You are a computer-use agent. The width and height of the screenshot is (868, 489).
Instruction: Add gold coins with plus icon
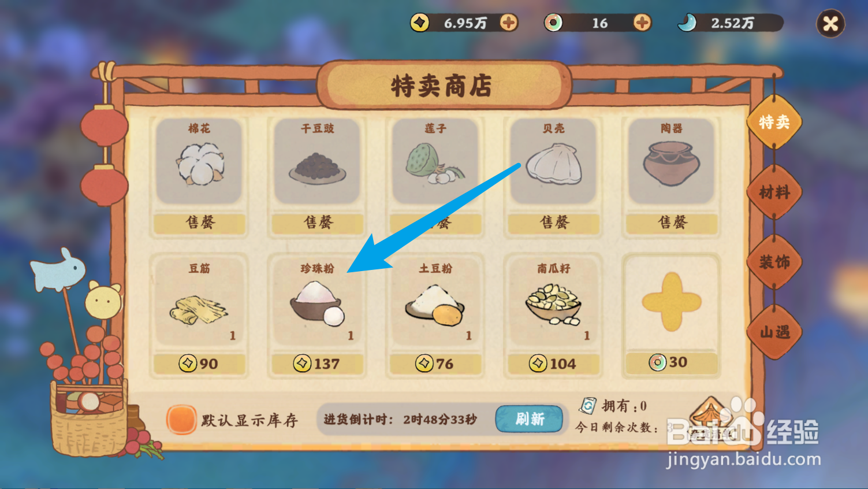point(509,23)
